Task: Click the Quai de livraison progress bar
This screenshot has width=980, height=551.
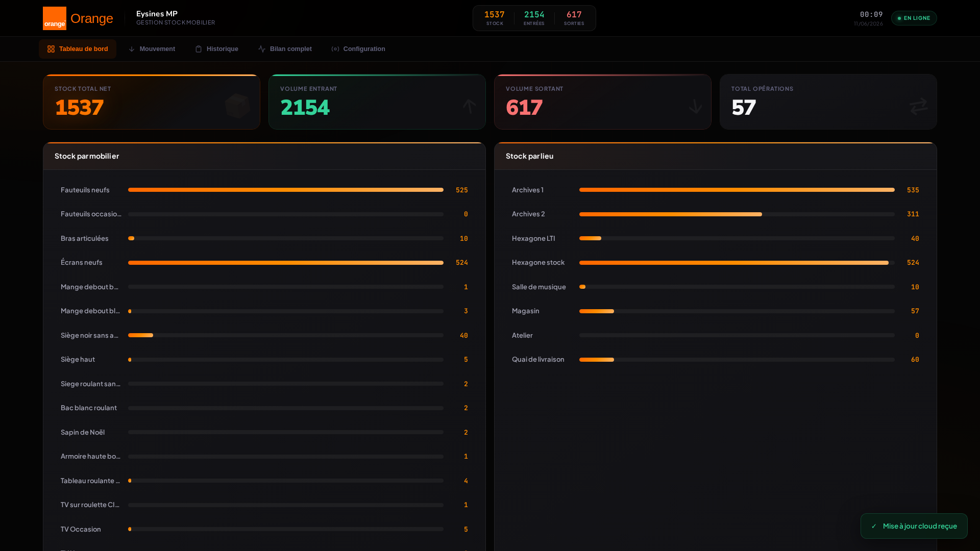Action: click(x=737, y=360)
